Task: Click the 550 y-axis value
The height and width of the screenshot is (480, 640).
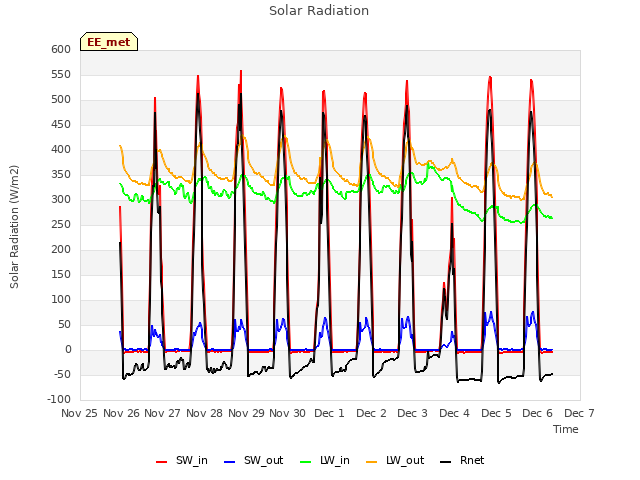Action: [x=61, y=75]
